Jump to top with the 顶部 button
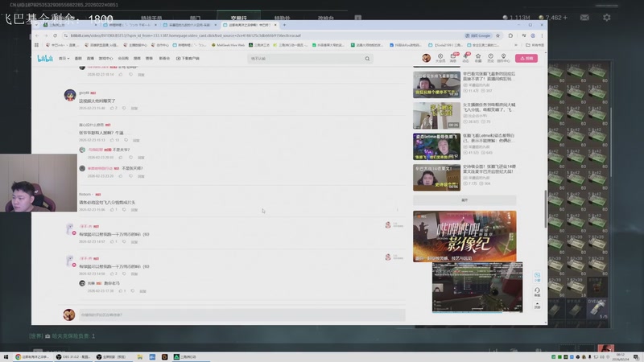Image resolution: width=644 pixels, height=362 pixels. (537, 306)
